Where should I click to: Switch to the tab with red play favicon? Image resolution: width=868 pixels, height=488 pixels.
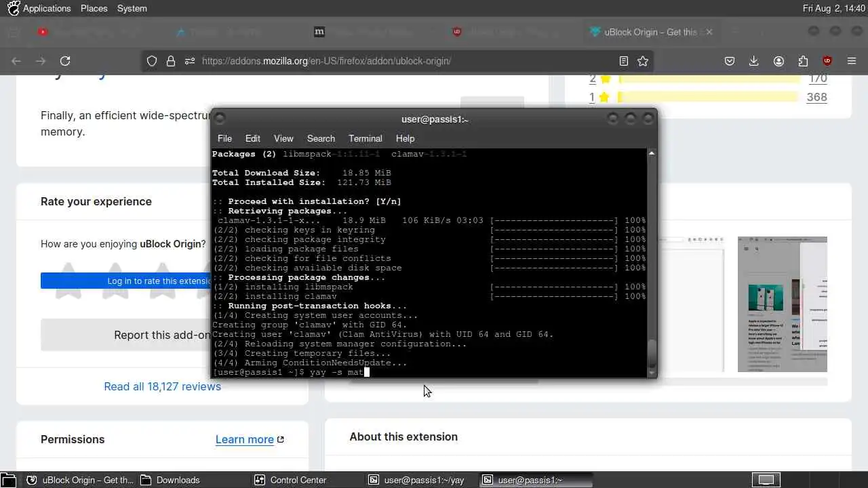(x=43, y=32)
